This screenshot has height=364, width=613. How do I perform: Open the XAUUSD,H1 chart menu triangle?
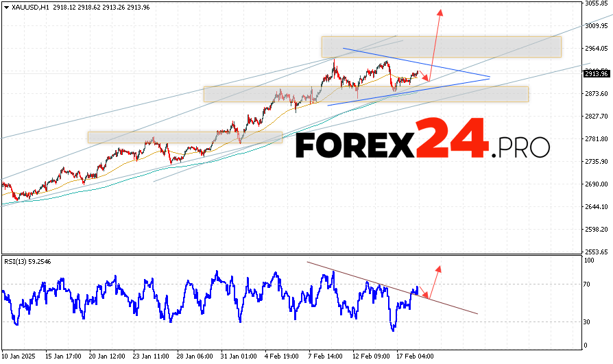(6, 8)
